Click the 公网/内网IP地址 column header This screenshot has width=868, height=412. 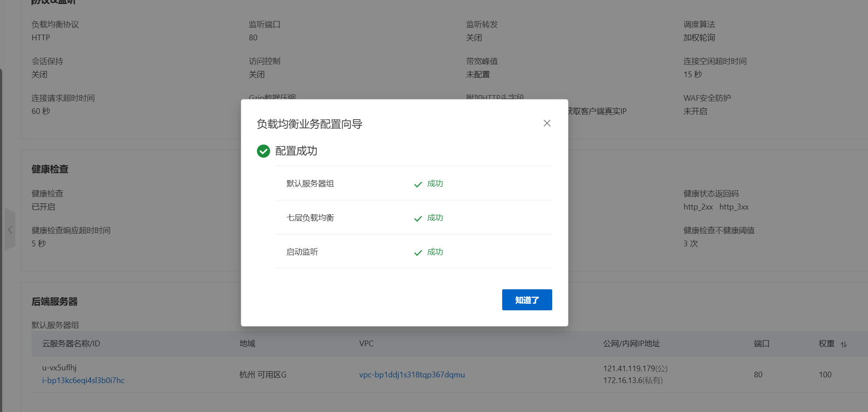632,344
